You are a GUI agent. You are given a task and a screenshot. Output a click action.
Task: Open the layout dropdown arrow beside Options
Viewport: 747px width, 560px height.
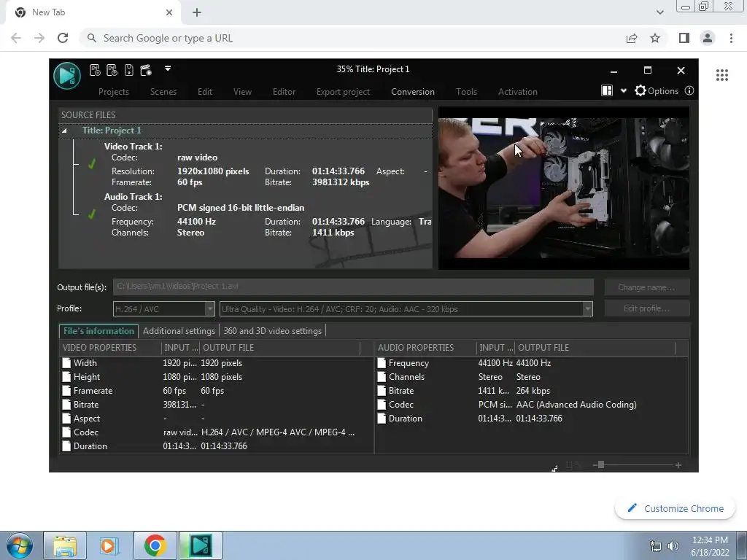click(623, 91)
